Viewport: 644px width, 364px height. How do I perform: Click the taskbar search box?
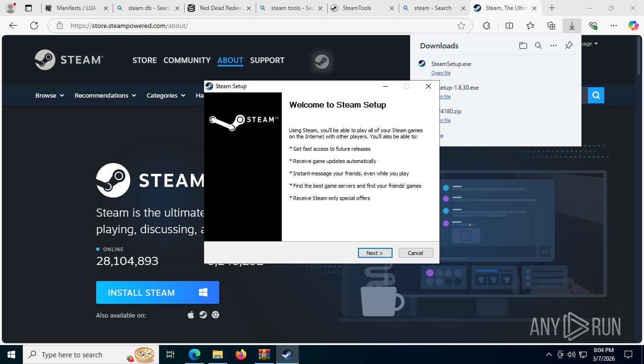click(91, 355)
